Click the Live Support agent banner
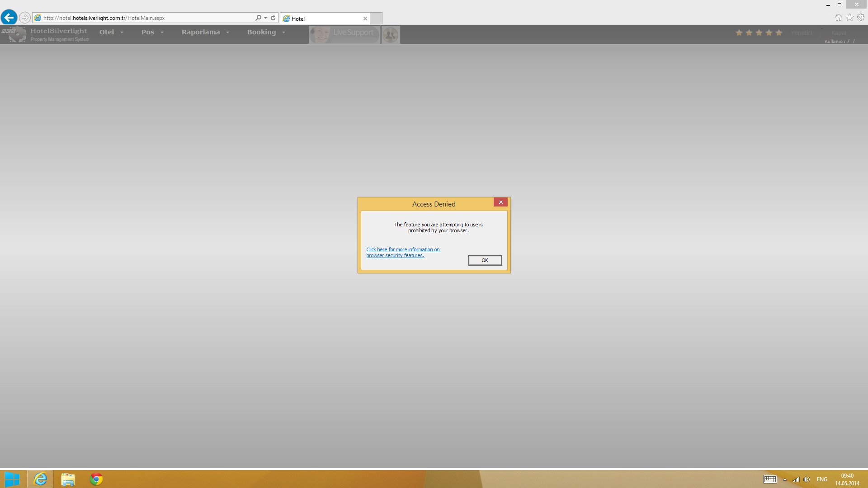The image size is (868, 488). pyautogui.click(x=344, y=34)
